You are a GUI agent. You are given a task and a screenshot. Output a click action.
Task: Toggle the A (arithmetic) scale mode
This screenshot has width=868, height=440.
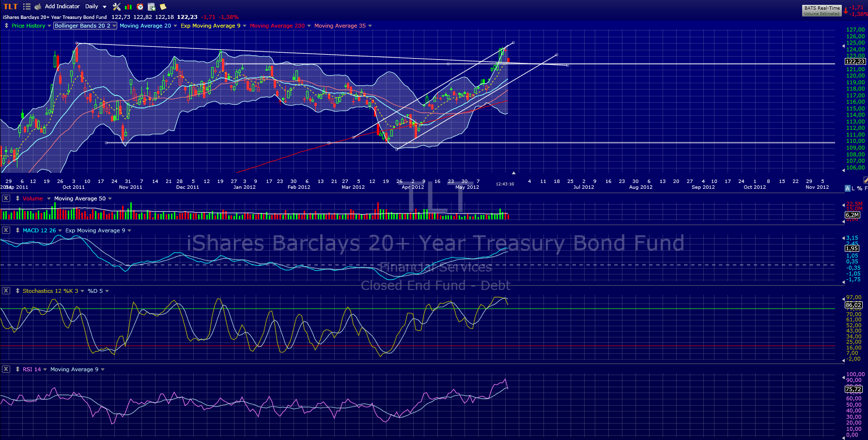(847, 188)
